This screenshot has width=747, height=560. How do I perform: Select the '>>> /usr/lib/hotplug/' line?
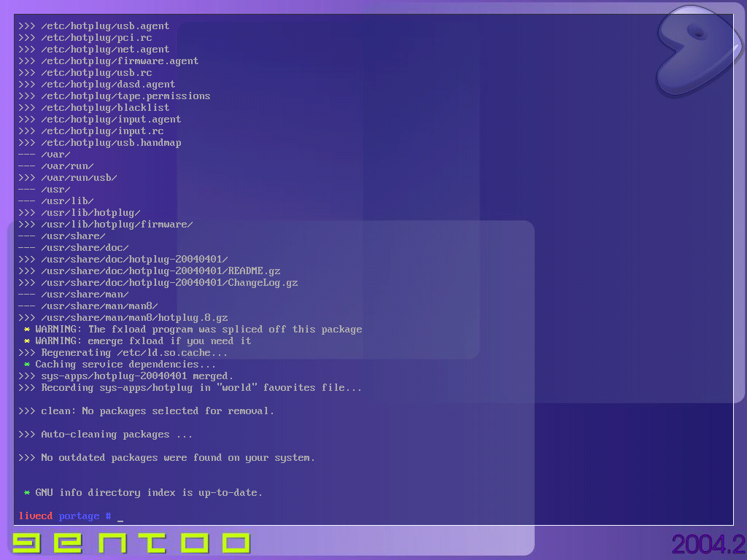(x=79, y=213)
